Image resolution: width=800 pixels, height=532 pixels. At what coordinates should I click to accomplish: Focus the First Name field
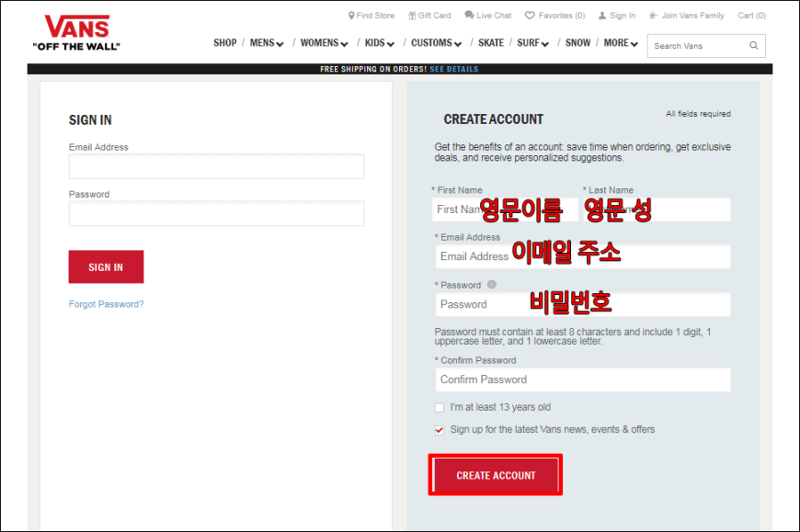tap(505, 209)
